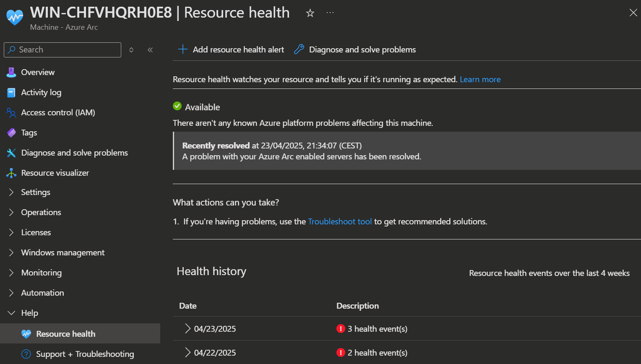641x364 pixels.
Task: Close the Resource health blade
Action: tap(633, 13)
